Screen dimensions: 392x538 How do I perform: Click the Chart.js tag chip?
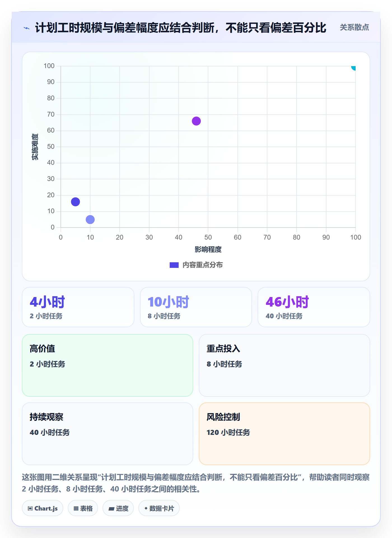click(43, 508)
